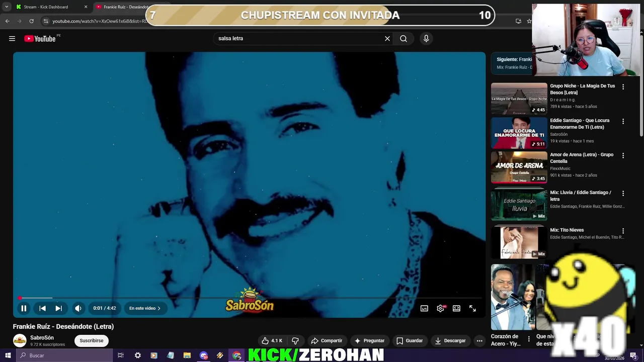Image resolution: width=644 pixels, height=362 pixels.
Task: Open the Corazón de Acero video thumbnail
Action: coord(513,297)
